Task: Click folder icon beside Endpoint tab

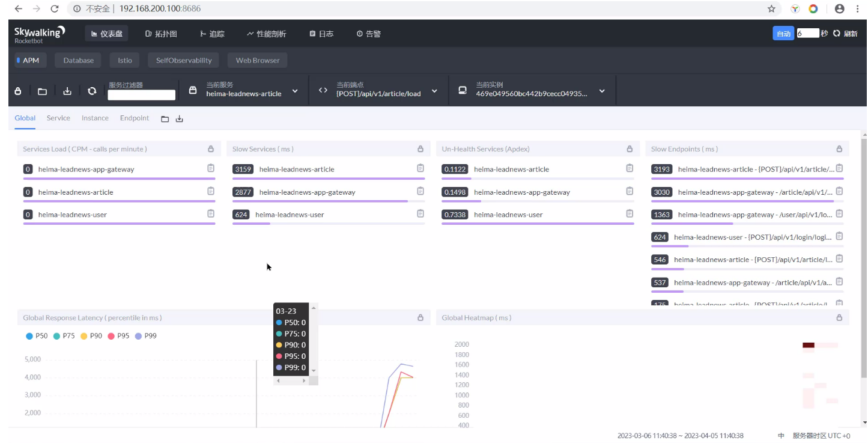Action: pos(165,119)
